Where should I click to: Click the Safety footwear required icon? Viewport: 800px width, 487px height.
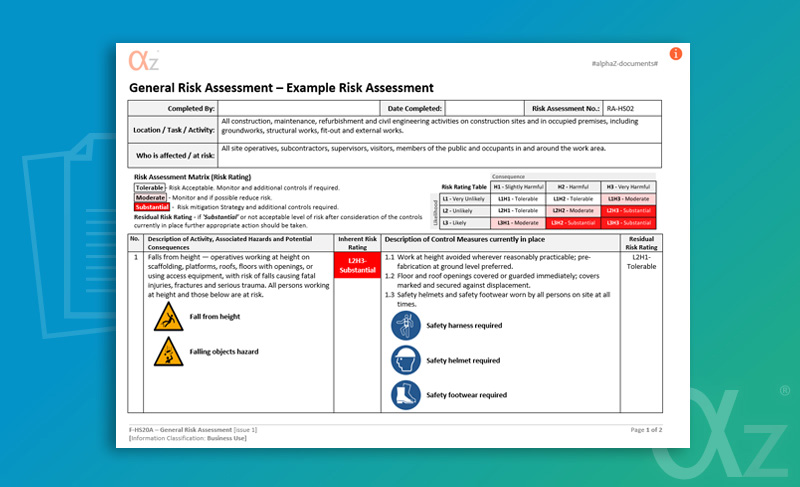pos(405,395)
